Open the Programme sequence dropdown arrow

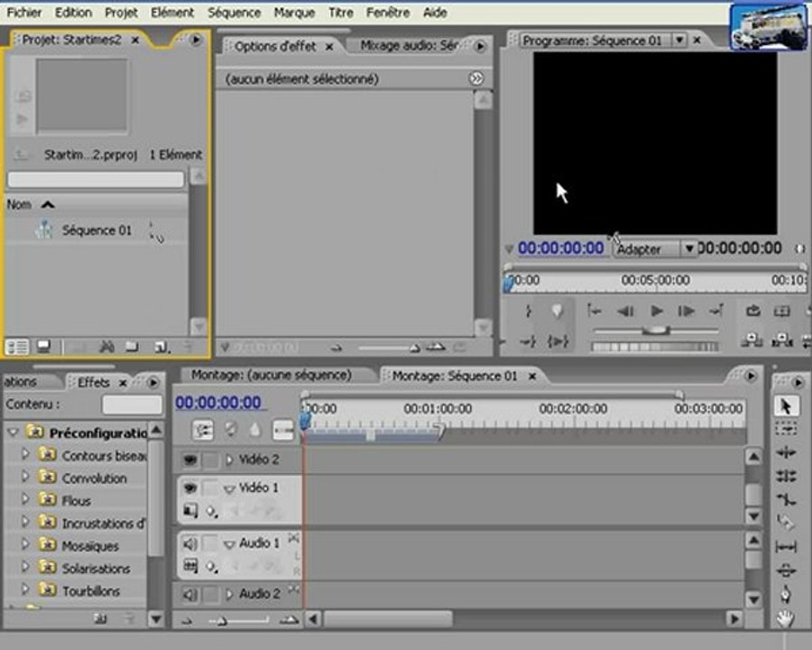[x=678, y=40]
